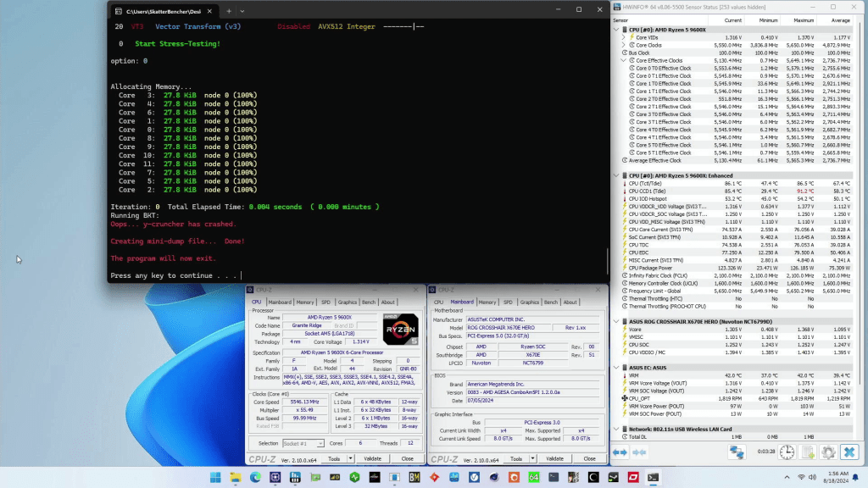Show hidden system tray icons chevron

tap(787, 477)
